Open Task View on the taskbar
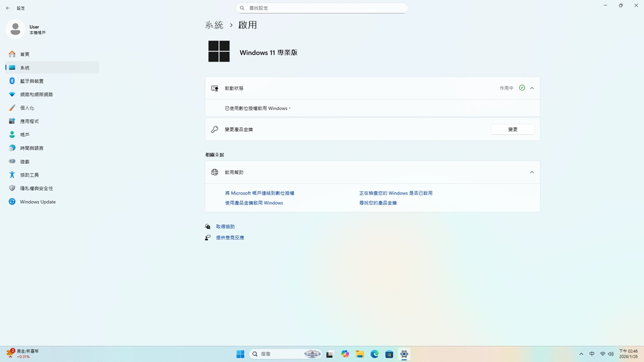Screen dimensions: 644x362 330,354
